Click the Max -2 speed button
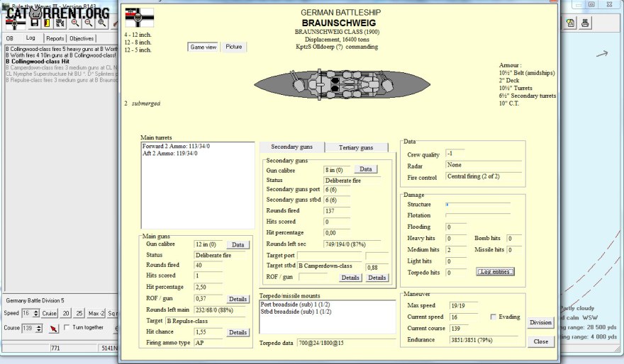This screenshot has width=624, height=364. [96, 313]
